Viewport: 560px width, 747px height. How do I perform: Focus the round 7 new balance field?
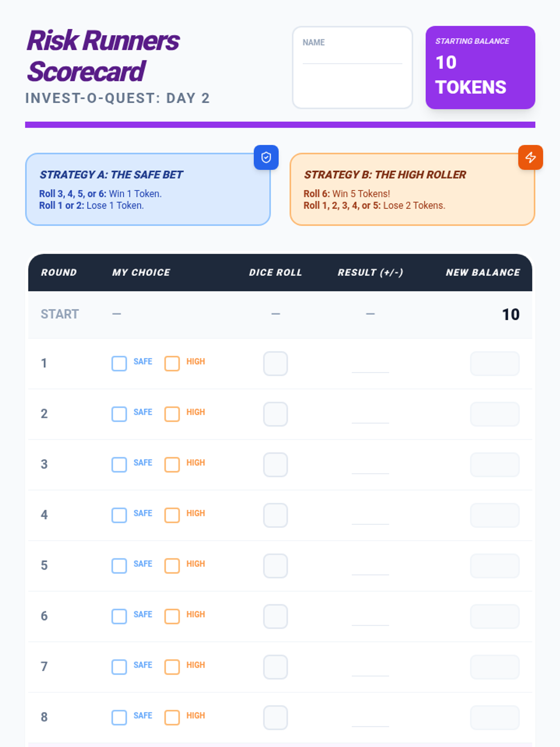click(x=495, y=667)
